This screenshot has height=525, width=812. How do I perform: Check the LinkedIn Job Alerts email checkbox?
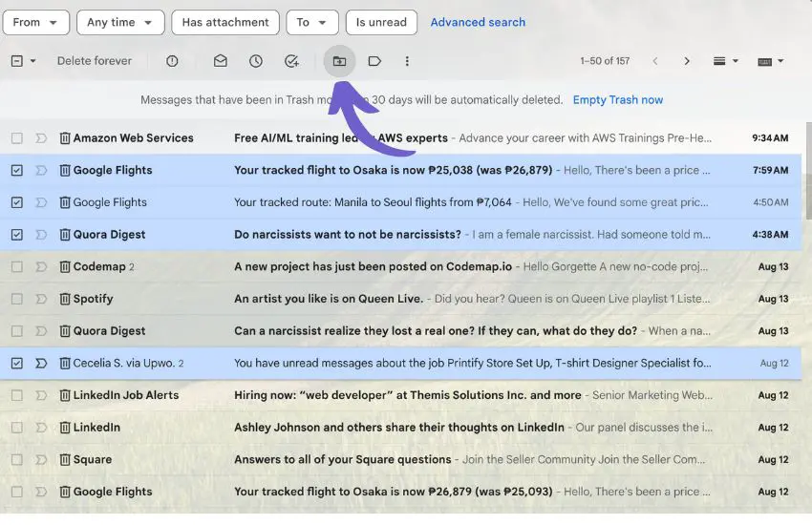17,395
